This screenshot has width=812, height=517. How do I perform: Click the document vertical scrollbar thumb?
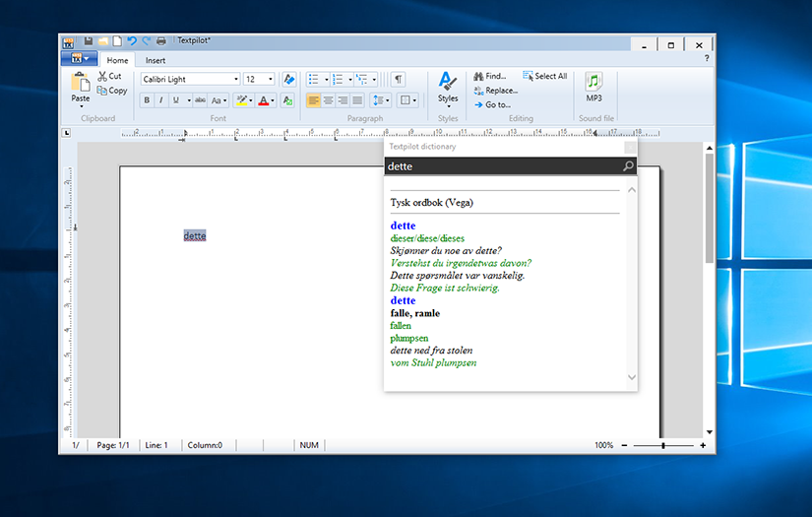(710, 208)
